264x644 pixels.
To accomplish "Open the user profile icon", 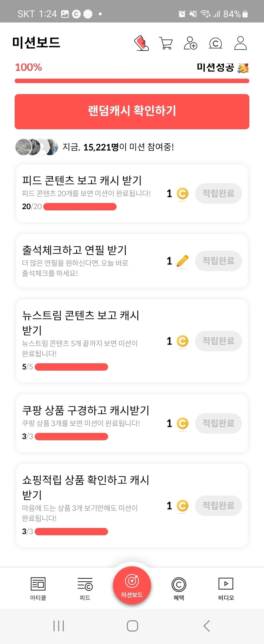I will (240, 43).
